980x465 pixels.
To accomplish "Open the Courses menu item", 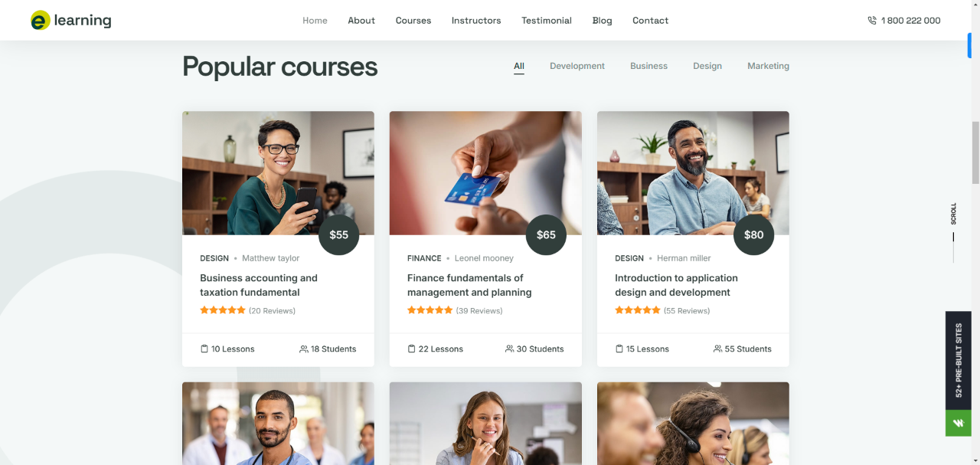I will 413,21.
